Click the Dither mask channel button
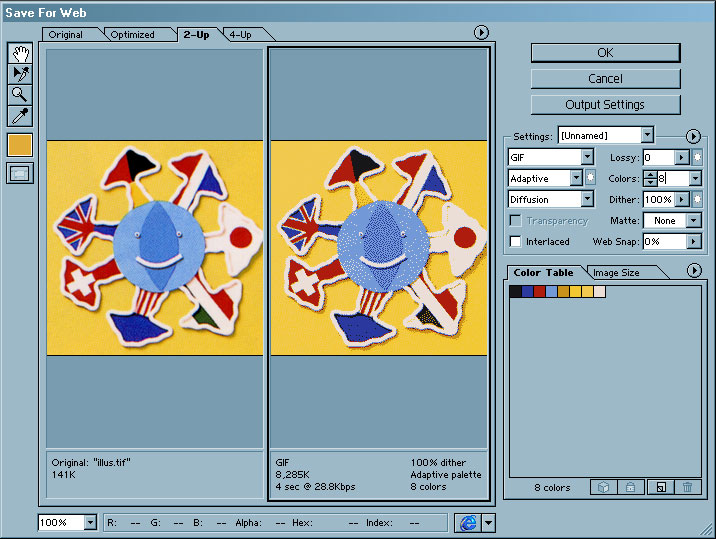The image size is (716, 539). [697, 200]
